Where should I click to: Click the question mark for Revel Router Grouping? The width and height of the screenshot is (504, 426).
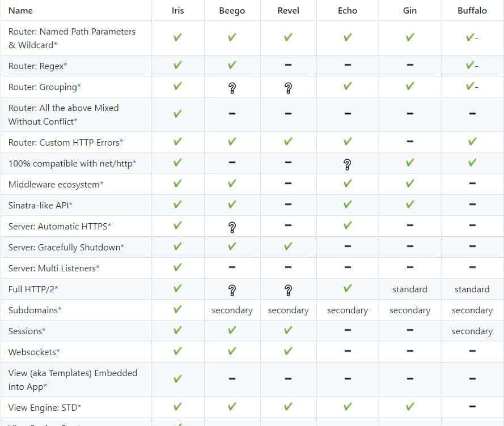tap(288, 87)
